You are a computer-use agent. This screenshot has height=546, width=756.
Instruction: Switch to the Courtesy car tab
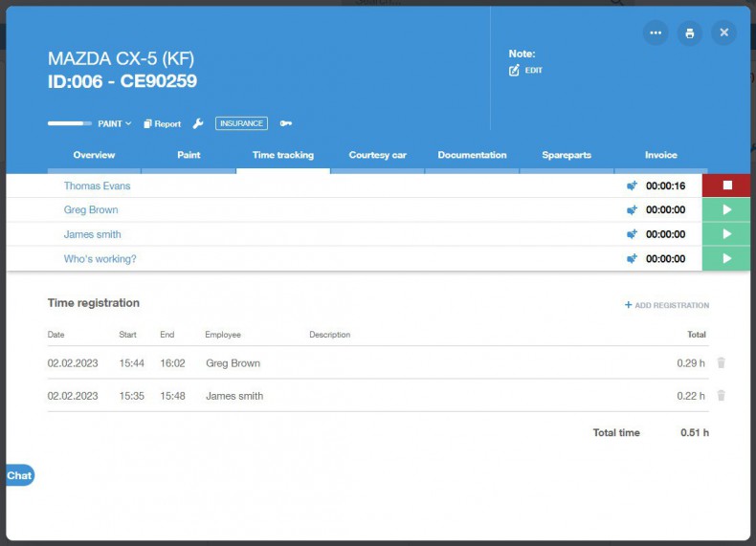[x=377, y=155]
